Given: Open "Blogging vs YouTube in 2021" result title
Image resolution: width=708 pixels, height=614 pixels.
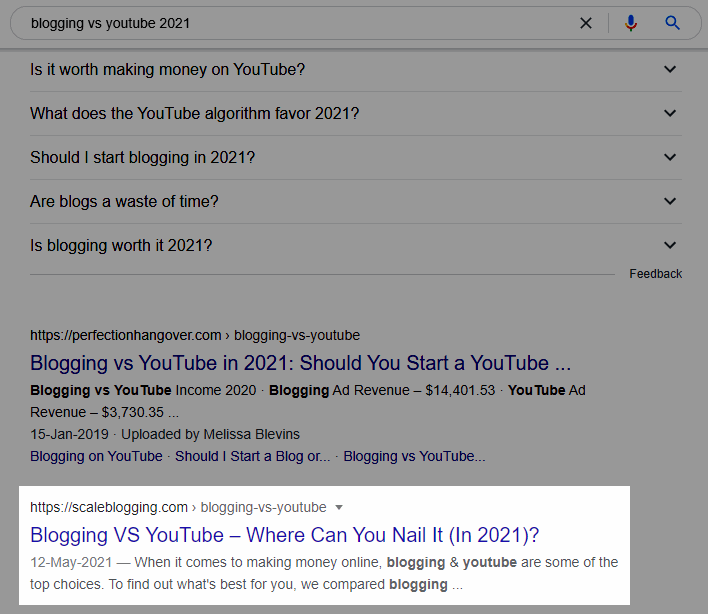Looking at the screenshot, I should (x=300, y=363).
